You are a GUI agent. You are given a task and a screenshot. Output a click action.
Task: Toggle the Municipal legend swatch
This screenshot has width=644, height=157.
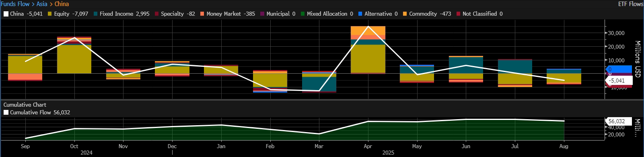coord(263,14)
